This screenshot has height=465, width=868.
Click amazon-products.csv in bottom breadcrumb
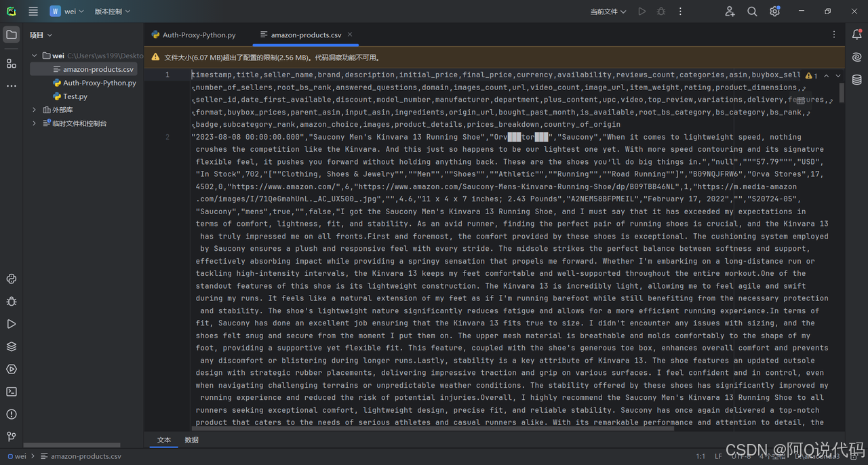point(81,456)
